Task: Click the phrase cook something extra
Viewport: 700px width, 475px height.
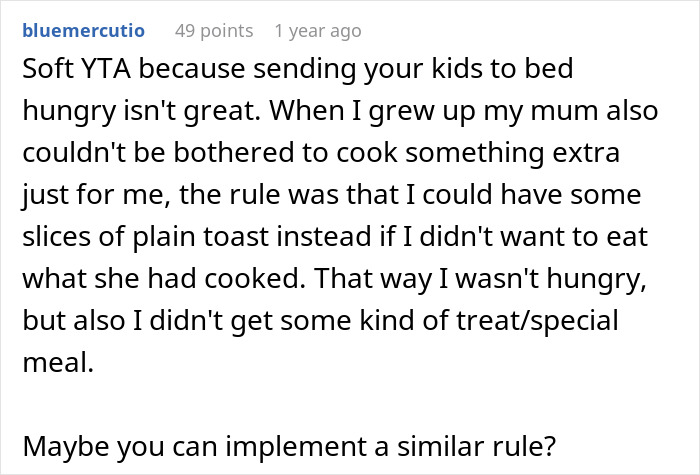Action: 478,152
